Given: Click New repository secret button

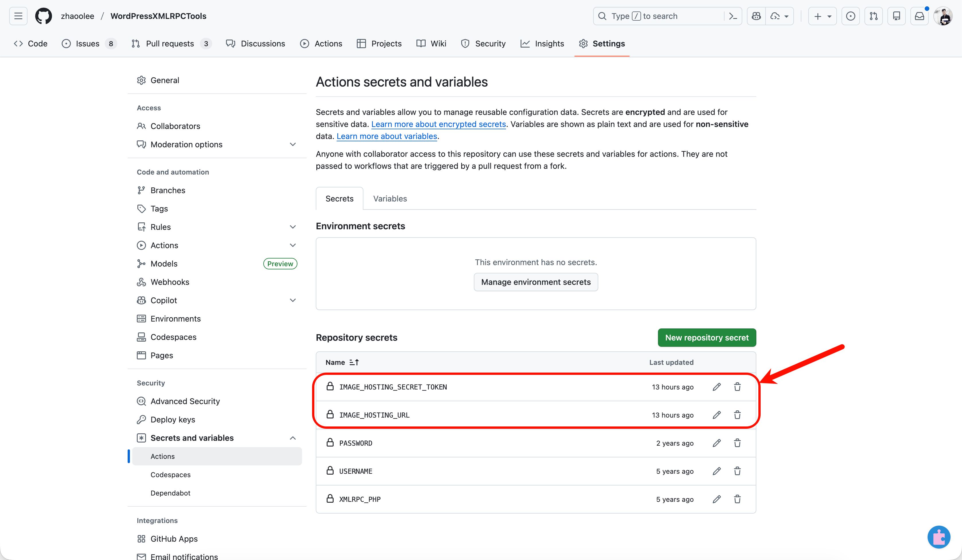Looking at the screenshot, I should coord(707,338).
